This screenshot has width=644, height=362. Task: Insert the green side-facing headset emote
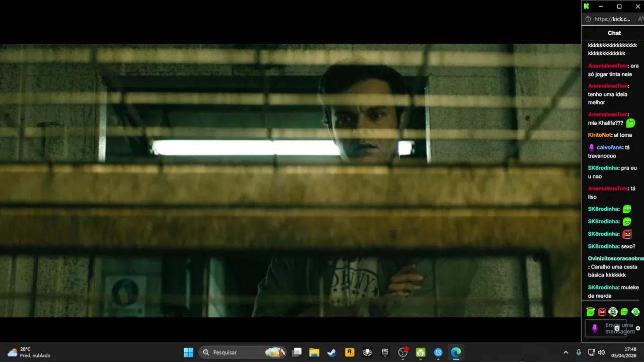tap(635, 312)
